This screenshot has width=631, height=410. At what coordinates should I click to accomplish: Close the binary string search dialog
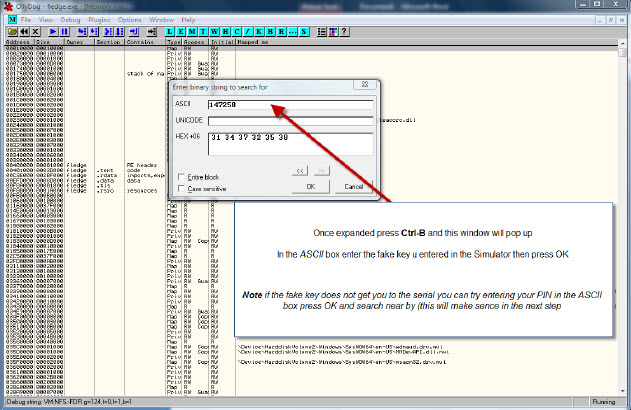365,84
